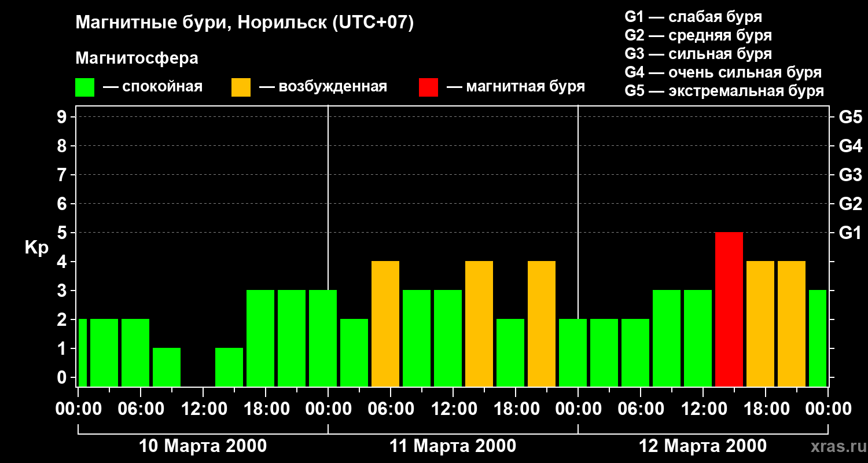The image size is (868, 463).
Task: Click 'G4 — очень сильная буря' legend line
Action: 723,72
